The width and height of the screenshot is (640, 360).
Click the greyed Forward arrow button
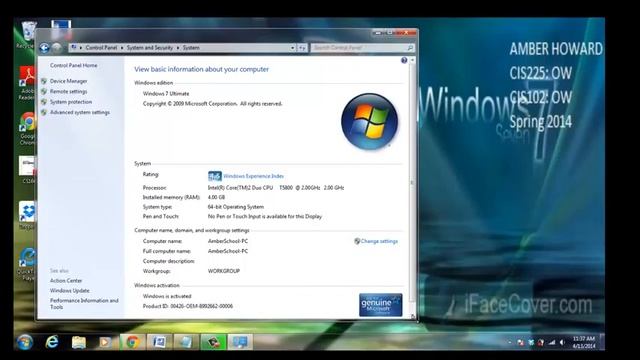point(57,48)
